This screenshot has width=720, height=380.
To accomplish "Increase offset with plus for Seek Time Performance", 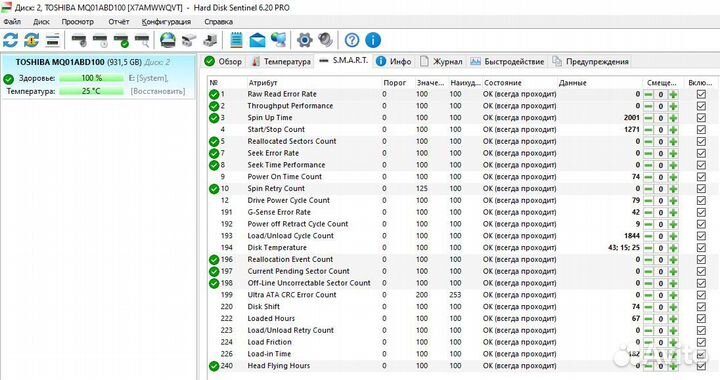I will coord(673,165).
